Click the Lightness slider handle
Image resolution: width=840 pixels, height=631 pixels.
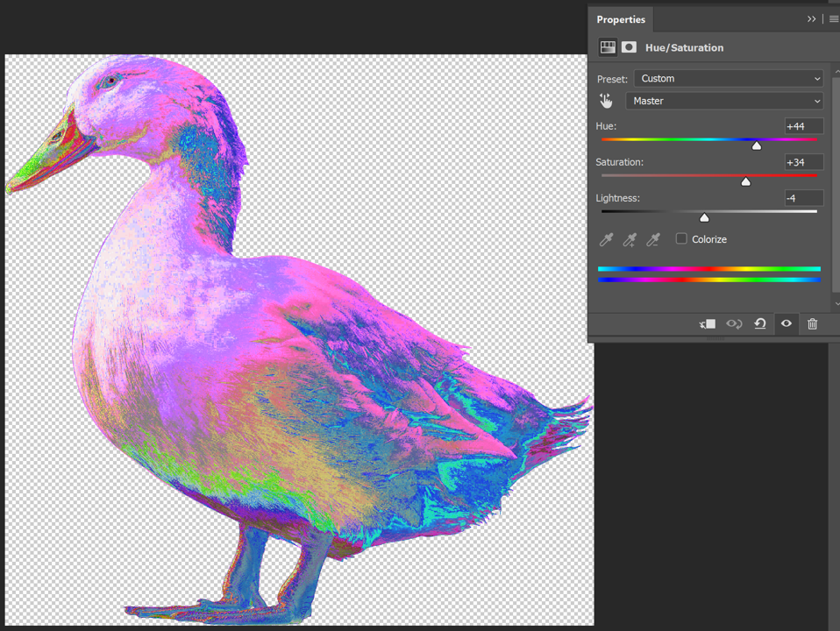point(704,217)
